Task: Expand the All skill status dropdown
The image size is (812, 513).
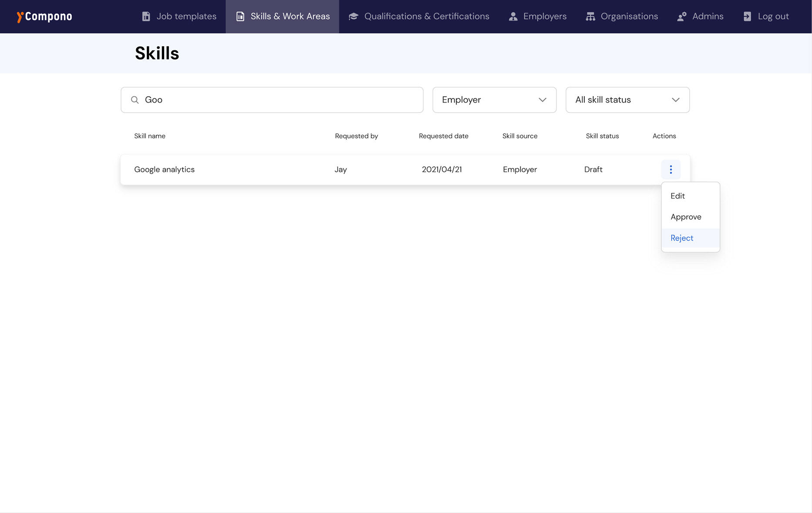Action: (628, 100)
